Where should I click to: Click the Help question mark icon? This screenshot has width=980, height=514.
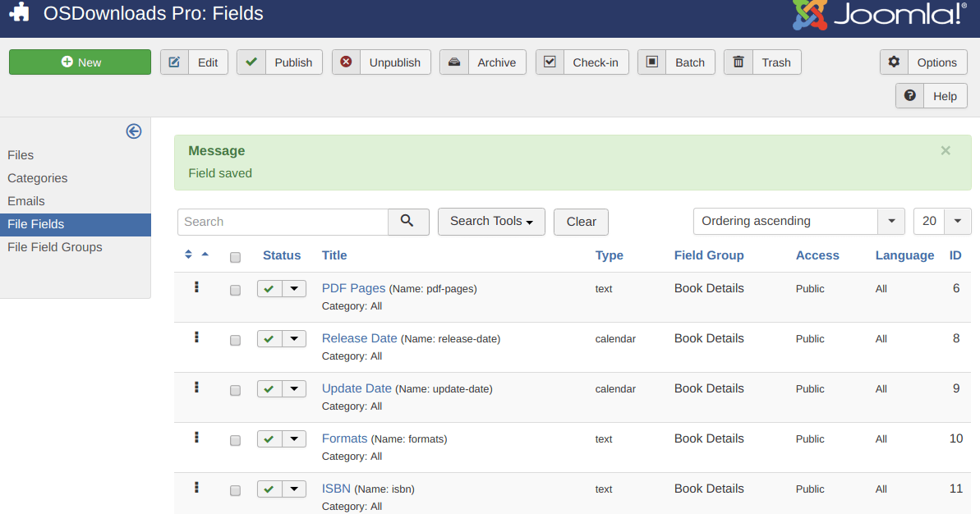click(910, 95)
